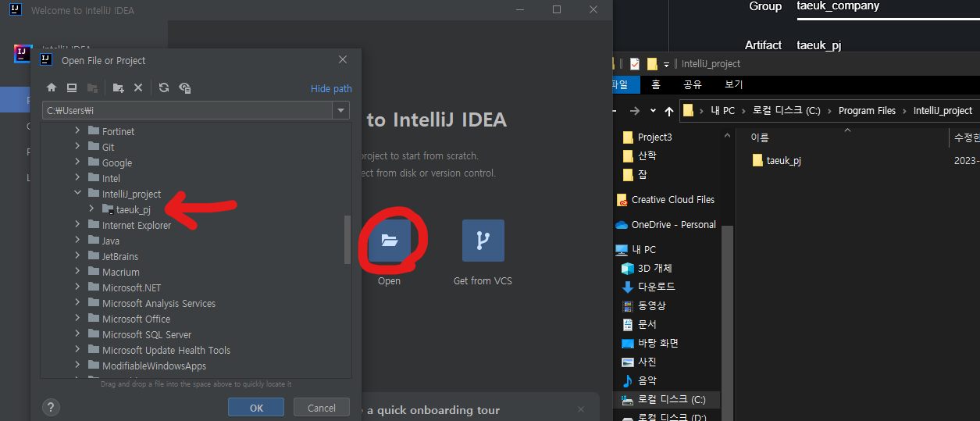Open Explorer recent locations dropdown
This screenshot has width=980, height=421.
654,111
